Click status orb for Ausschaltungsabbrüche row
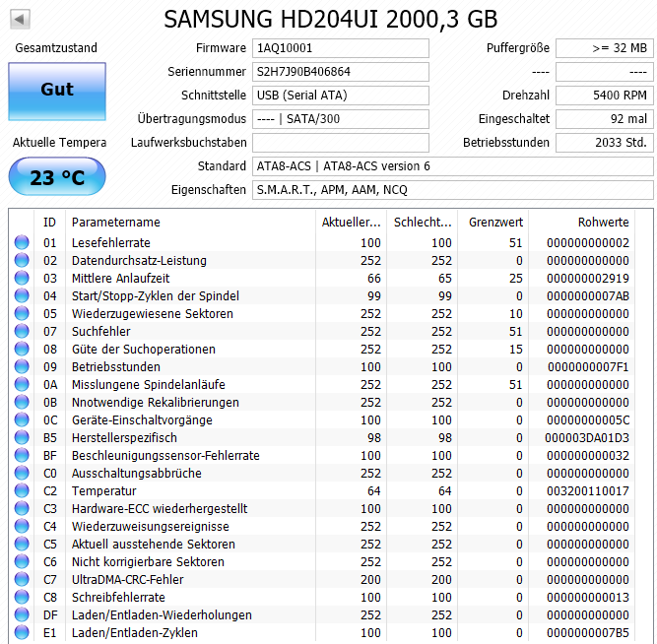This screenshot has height=644, width=657. pos(22,473)
